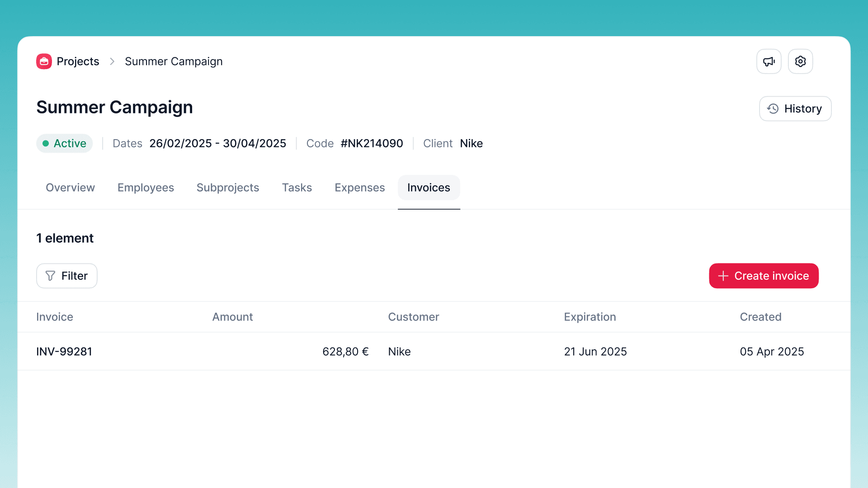Click the funnel icon in the Filter button
868x488 pixels.
point(50,276)
